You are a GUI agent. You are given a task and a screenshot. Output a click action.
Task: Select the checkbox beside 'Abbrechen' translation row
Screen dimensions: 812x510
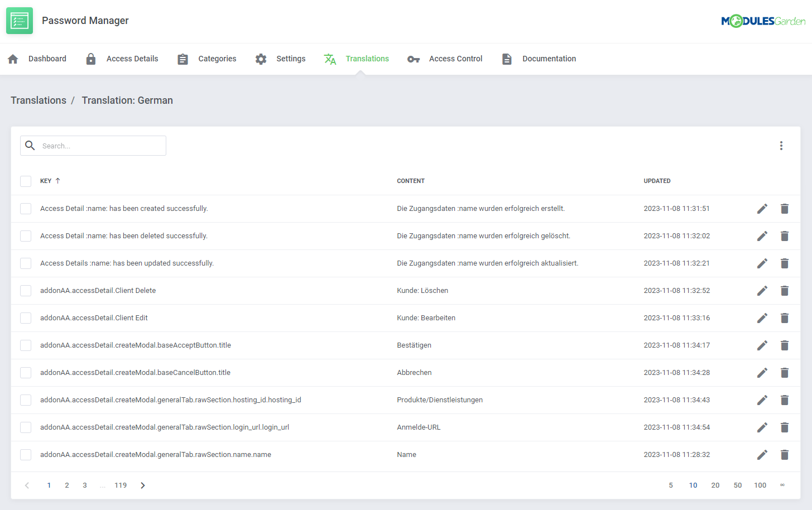click(x=26, y=372)
